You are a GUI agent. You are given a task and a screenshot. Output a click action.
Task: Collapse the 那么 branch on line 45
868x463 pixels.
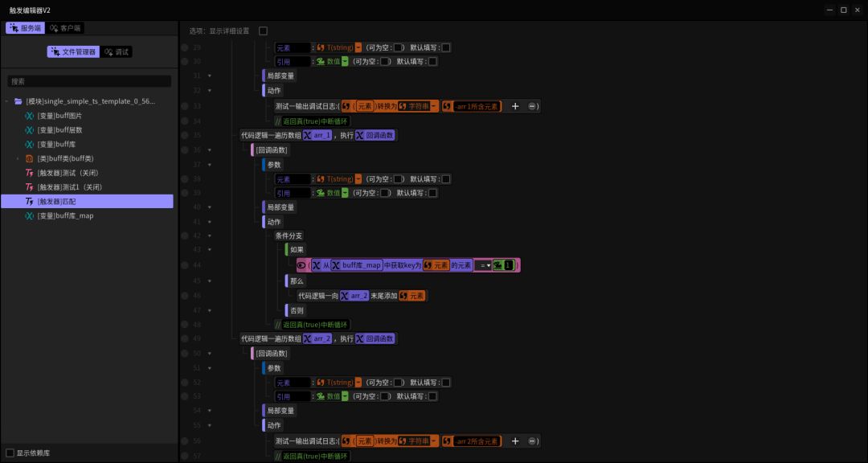[209, 281]
